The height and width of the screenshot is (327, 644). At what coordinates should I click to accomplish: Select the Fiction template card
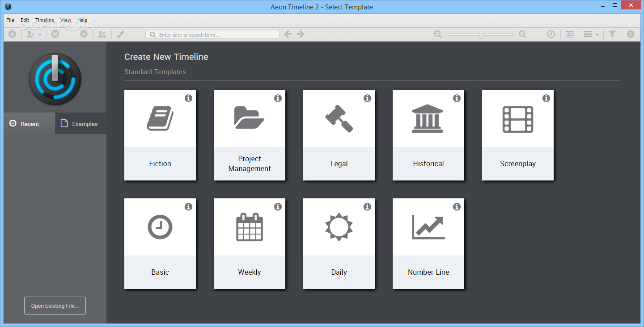click(160, 135)
